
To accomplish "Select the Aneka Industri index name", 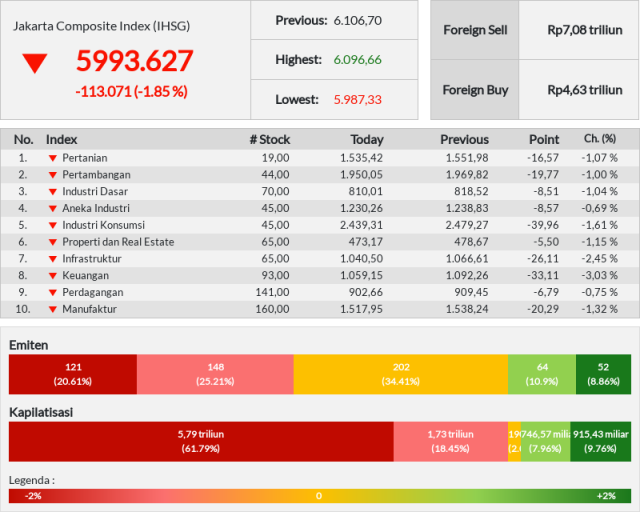I will click(96, 208).
